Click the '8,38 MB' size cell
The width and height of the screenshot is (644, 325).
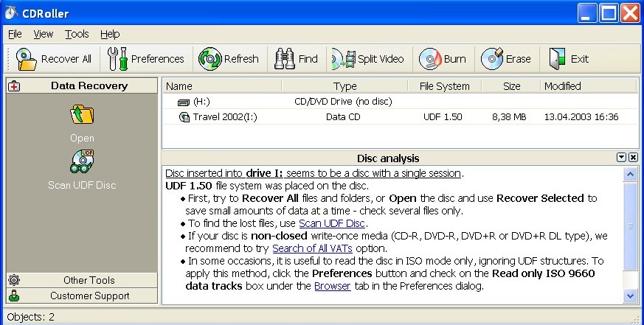tap(509, 117)
